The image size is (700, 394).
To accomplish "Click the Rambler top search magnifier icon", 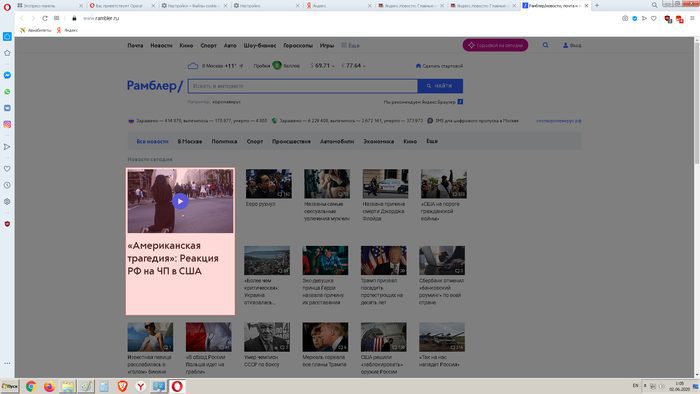I will pos(546,45).
